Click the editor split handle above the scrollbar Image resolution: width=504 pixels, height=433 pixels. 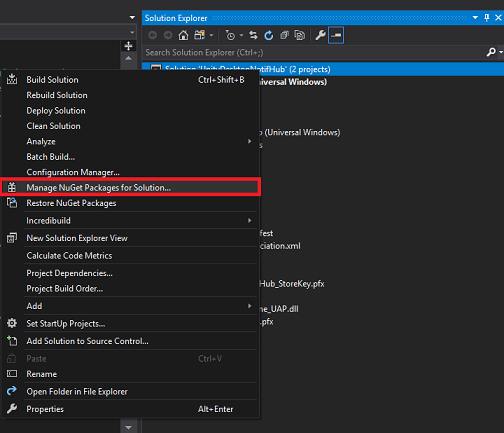click(128, 46)
